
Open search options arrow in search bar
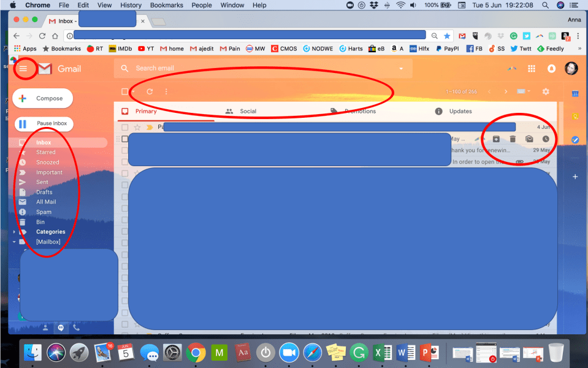coord(401,69)
